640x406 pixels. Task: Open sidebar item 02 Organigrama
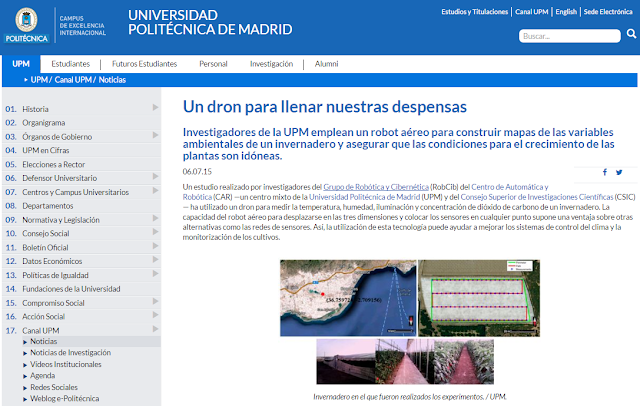pyautogui.click(x=44, y=123)
